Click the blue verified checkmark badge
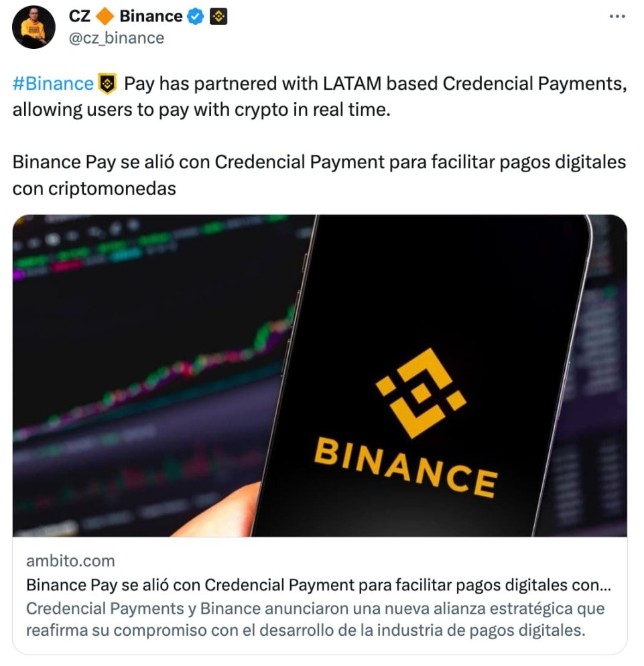 pyautogui.click(x=196, y=17)
